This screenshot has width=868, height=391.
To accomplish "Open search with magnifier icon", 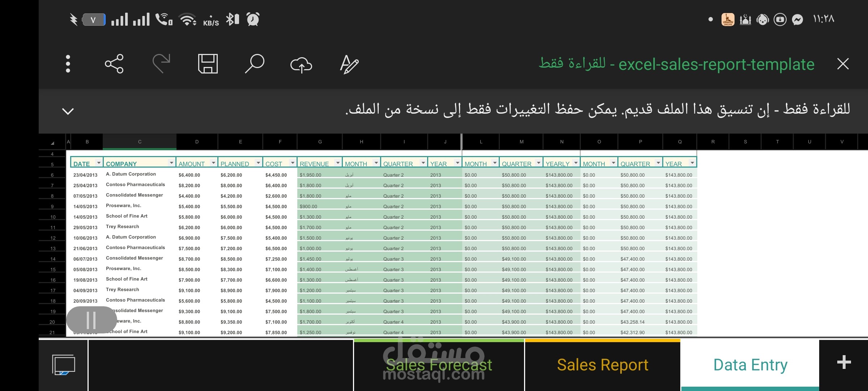I will 255,64.
